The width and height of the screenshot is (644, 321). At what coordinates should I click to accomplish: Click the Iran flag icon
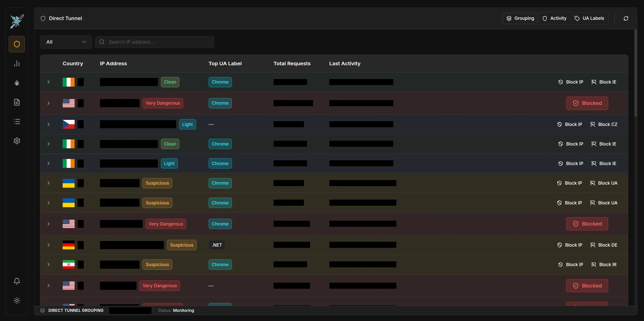(x=69, y=264)
